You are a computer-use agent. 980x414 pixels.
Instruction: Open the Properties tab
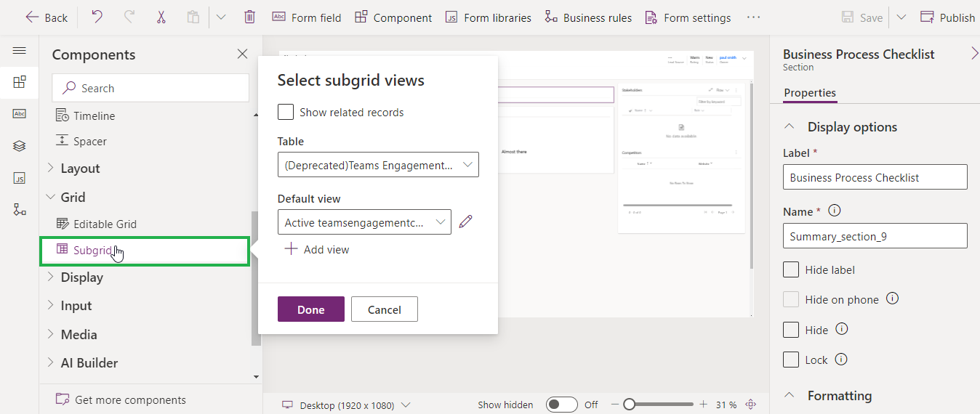point(810,93)
